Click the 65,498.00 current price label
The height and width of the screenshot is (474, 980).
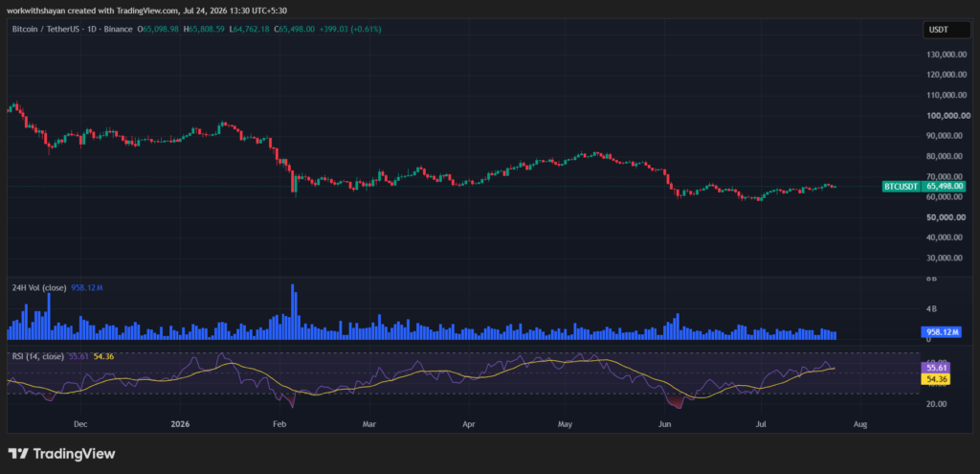click(944, 187)
